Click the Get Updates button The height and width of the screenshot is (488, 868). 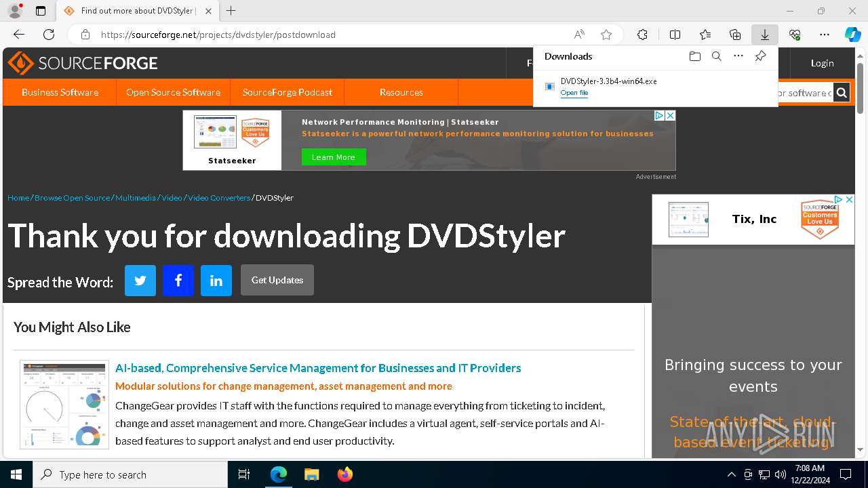pos(277,280)
